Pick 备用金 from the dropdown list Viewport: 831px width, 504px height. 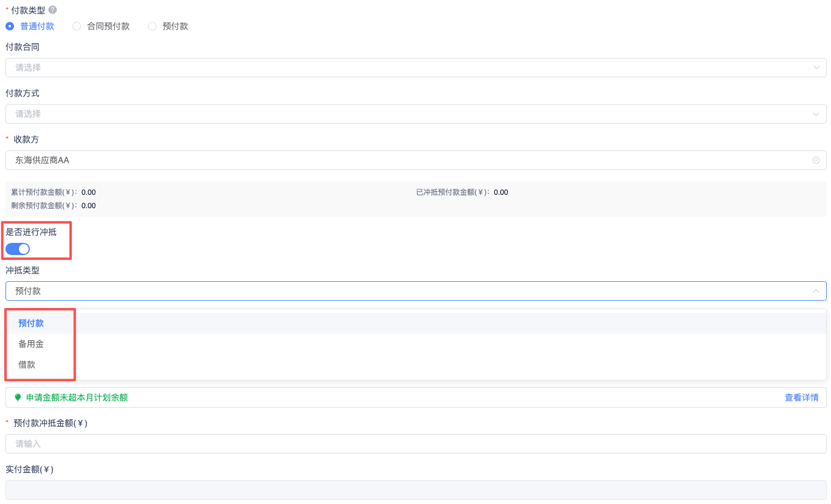[31, 344]
